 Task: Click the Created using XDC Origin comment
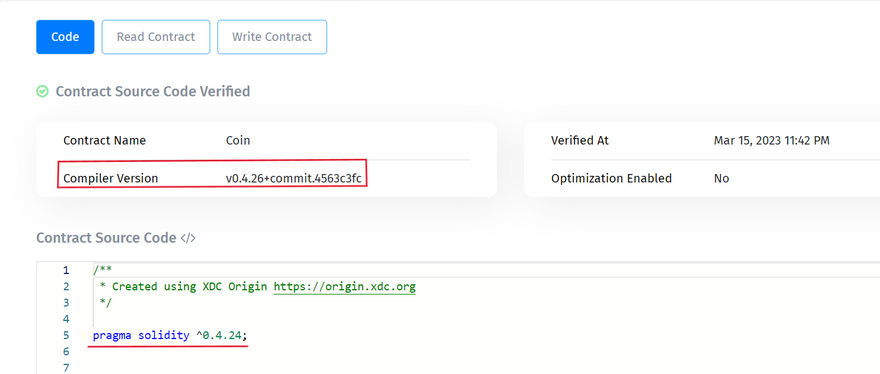click(x=258, y=287)
